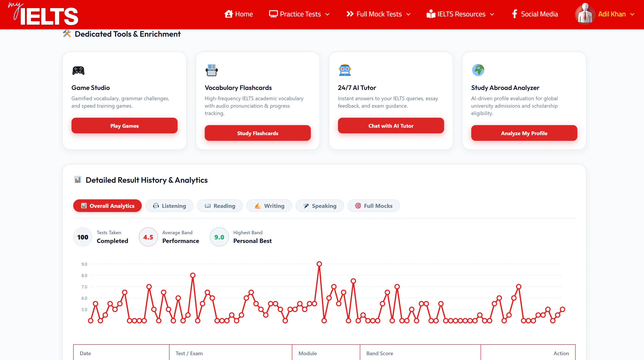
Task: Click the writing hand icon on Writing tab
Action: [258, 206]
